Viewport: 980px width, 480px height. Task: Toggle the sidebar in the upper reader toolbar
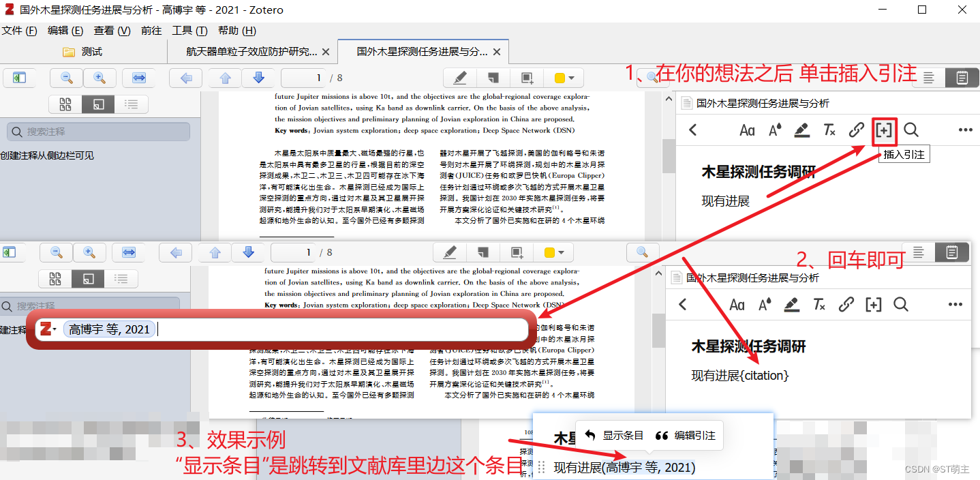pos(19,78)
